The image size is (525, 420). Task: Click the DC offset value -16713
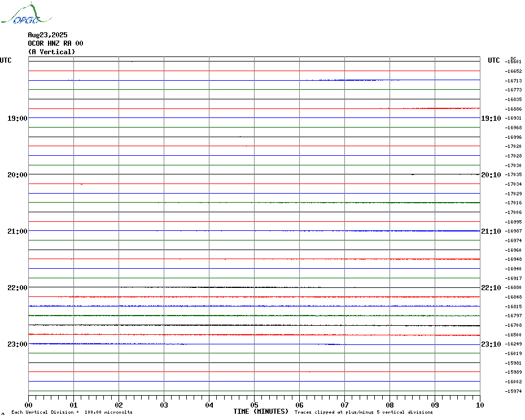click(x=513, y=81)
